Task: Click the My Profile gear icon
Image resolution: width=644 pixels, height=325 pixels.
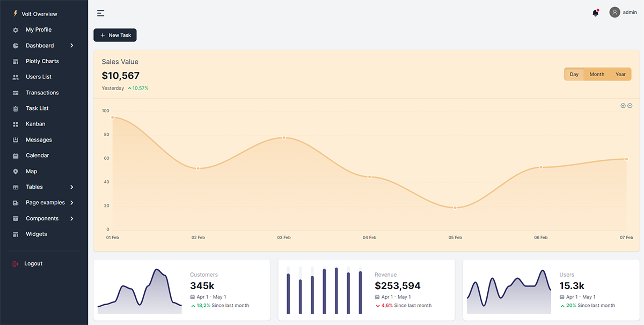Action: click(16, 30)
